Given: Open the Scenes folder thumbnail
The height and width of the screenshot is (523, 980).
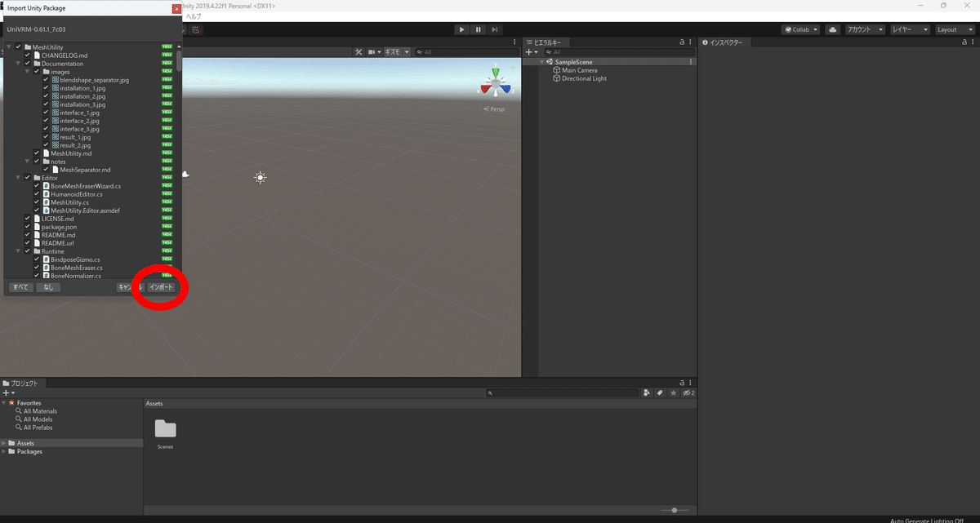Looking at the screenshot, I should 165,429.
